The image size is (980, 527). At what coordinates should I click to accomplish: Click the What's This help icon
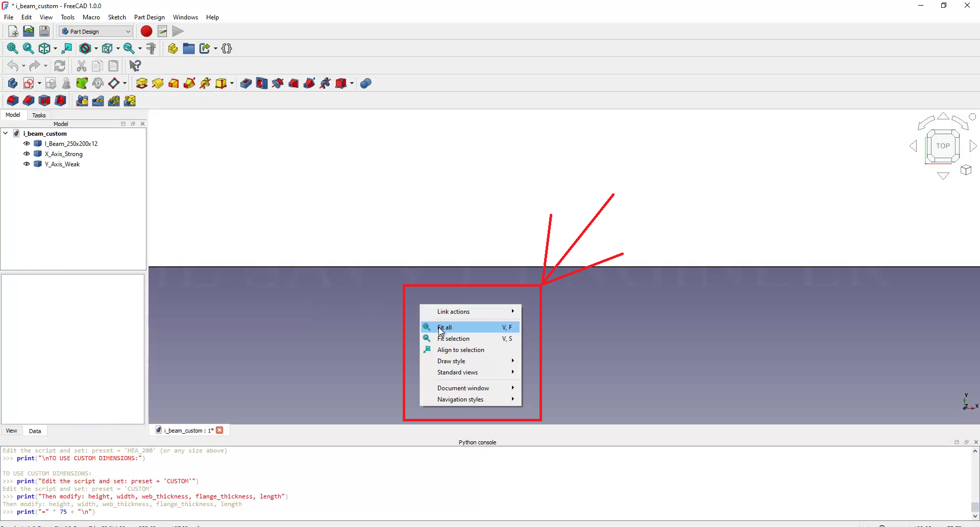tap(135, 66)
